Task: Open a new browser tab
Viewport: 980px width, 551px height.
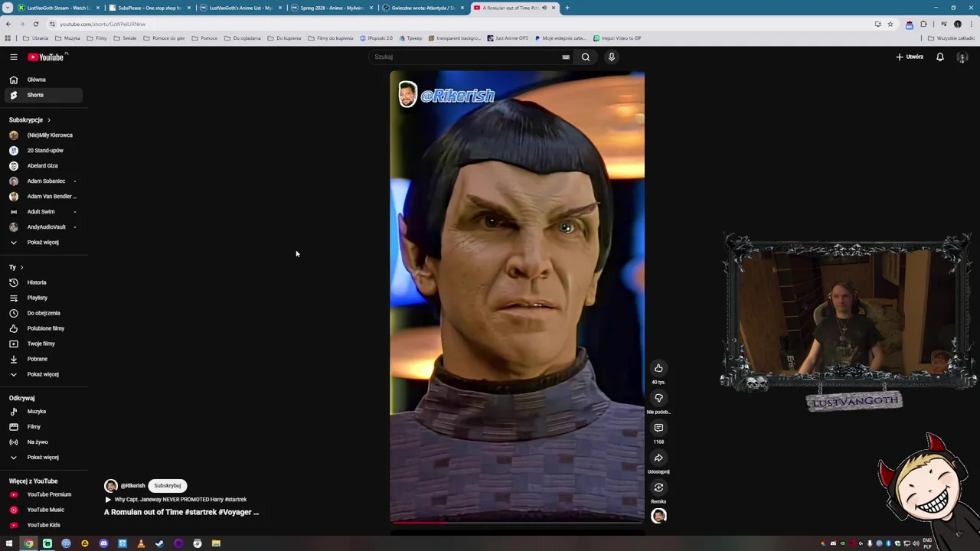Action: coord(567,8)
